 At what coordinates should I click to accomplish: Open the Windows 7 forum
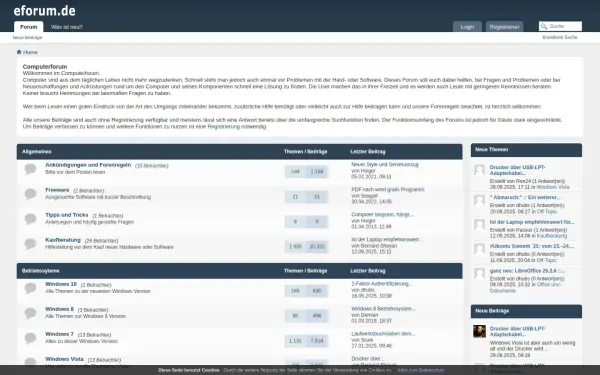click(x=59, y=334)
